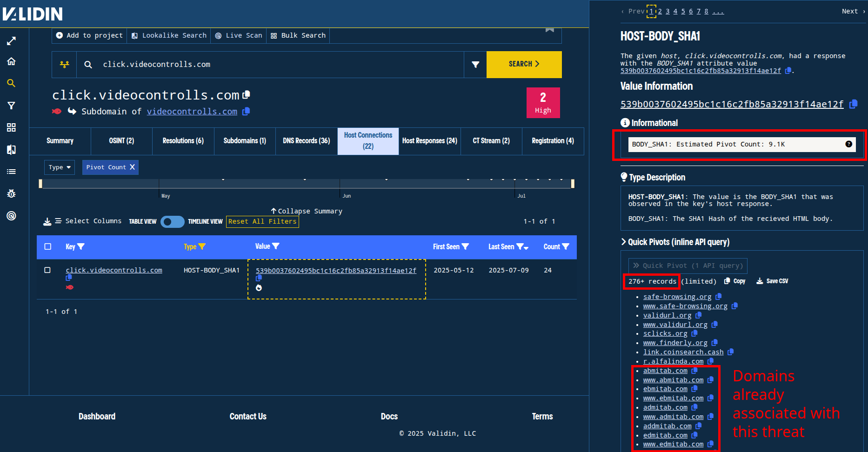Open Bulk Search
This screenshot has width=868, height=452.
coord(298,35)
